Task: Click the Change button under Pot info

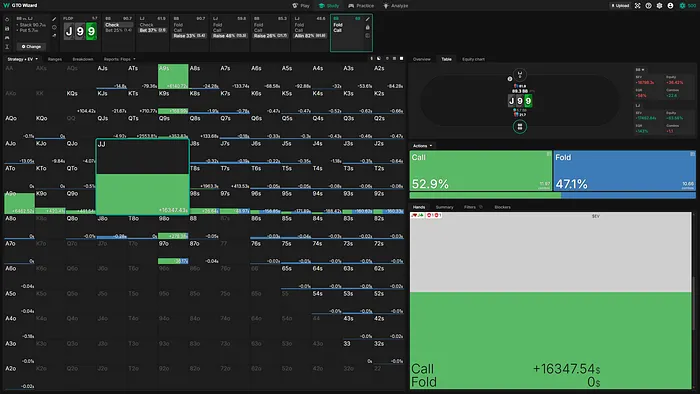Action: [x=31, y=46]
